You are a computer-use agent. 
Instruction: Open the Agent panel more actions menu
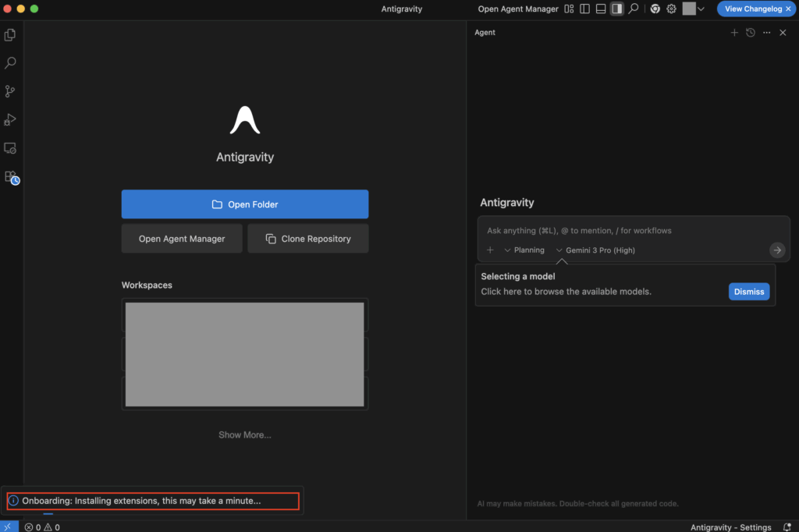(x=766, y=33)
